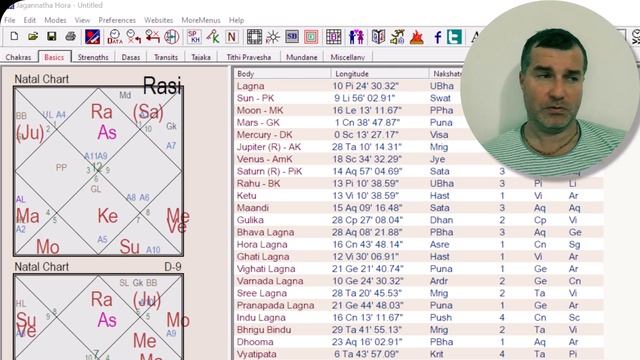Click the square grid chart icon
640x360 pixels.
pyautogui.click(x=254, y=37)
